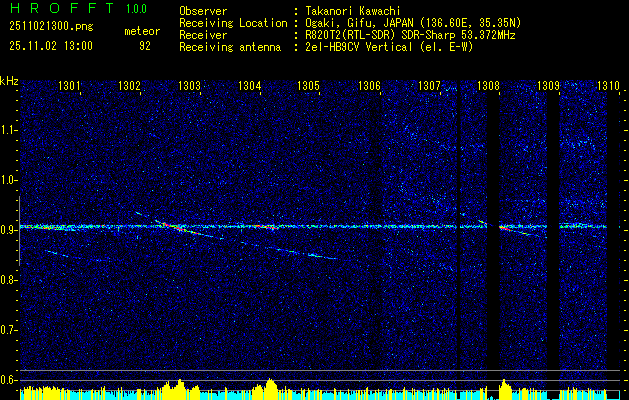
Task: Click the 1301 time marker
Action: 69,85
